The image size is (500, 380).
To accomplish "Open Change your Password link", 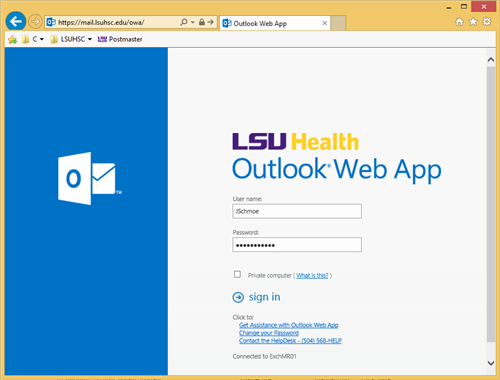I will point(269,333).
